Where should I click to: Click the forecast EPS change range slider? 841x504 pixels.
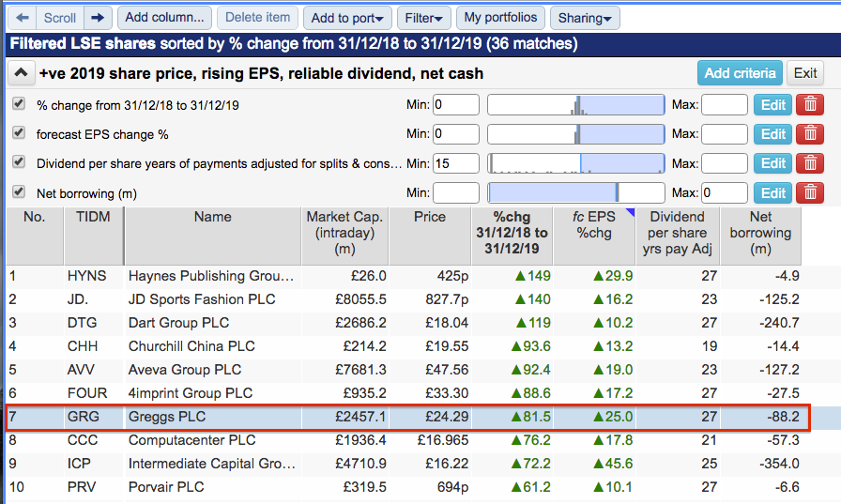(x=576, y=133)
